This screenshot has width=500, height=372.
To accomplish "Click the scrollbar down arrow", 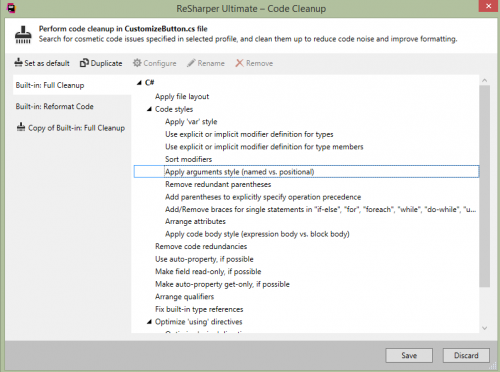I will (485, 328).
